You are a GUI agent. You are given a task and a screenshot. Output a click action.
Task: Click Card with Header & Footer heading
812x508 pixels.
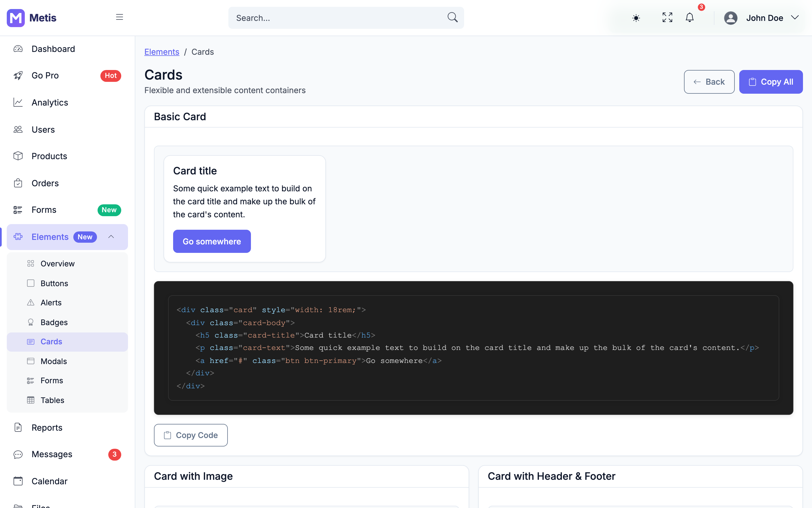click(551, 476)
